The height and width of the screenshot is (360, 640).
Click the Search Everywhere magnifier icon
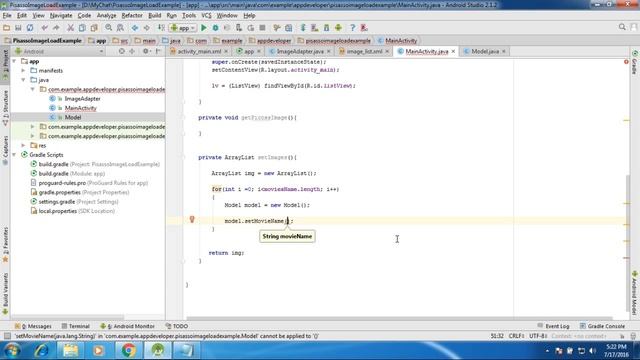[x=622, y=27]
